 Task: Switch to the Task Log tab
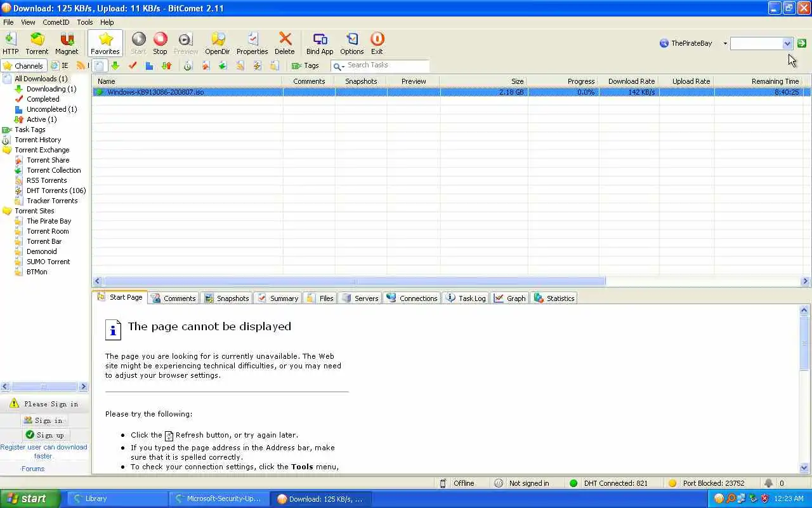pyautogui.click(x=466, y=298)
